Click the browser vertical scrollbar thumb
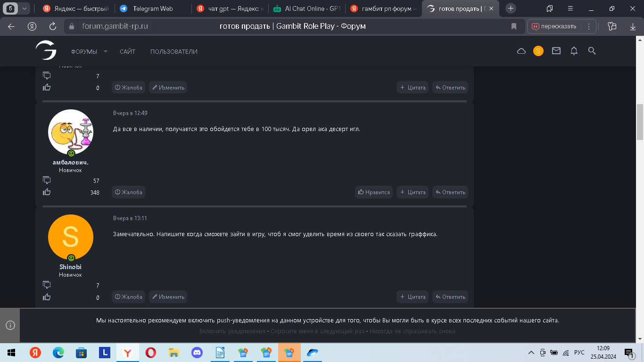Screen dimensions: 644x362 click(640, 122)
